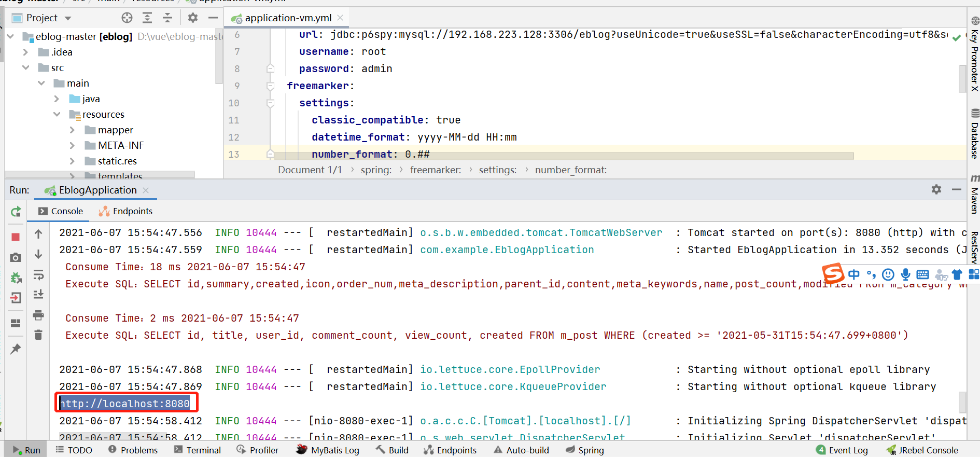The width and height of the screenshot is (980, 457).
Task: Toggle soft-wrap in console
Action: point(38,274)
